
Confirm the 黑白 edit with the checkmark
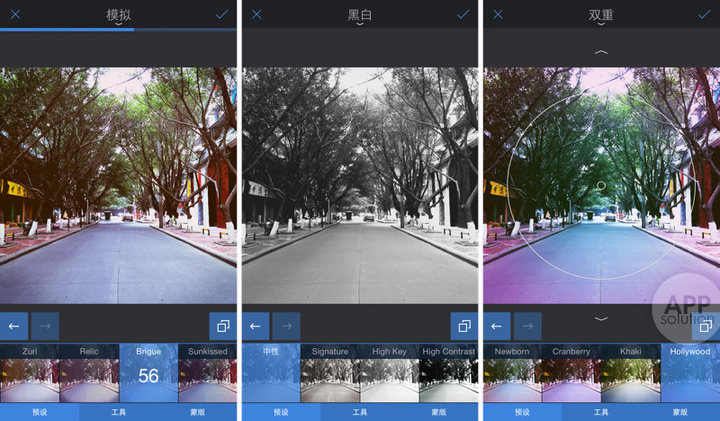(463, 14)
